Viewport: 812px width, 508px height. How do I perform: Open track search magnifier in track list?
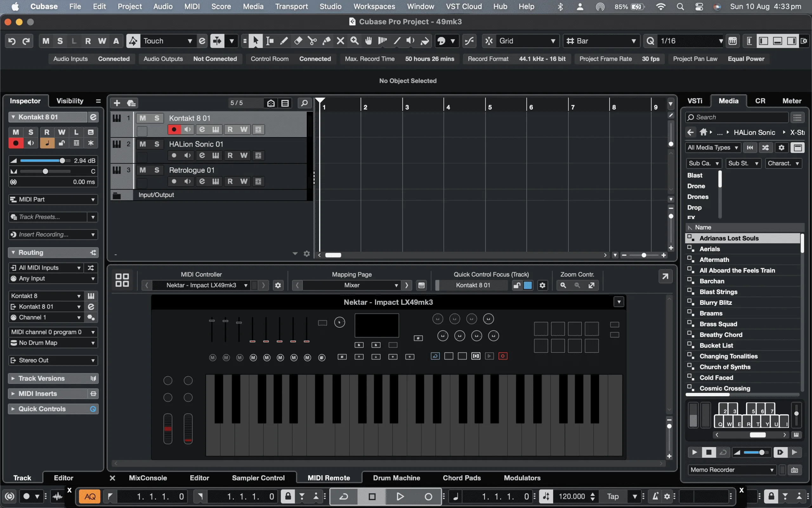click(x=304, y=103)
